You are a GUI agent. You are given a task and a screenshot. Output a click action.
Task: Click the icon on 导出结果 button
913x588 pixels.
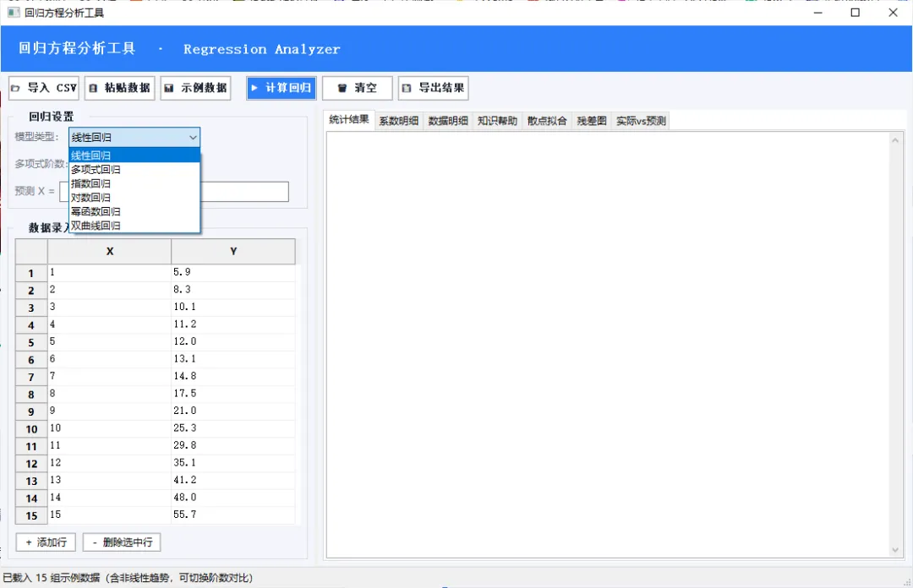407,89
